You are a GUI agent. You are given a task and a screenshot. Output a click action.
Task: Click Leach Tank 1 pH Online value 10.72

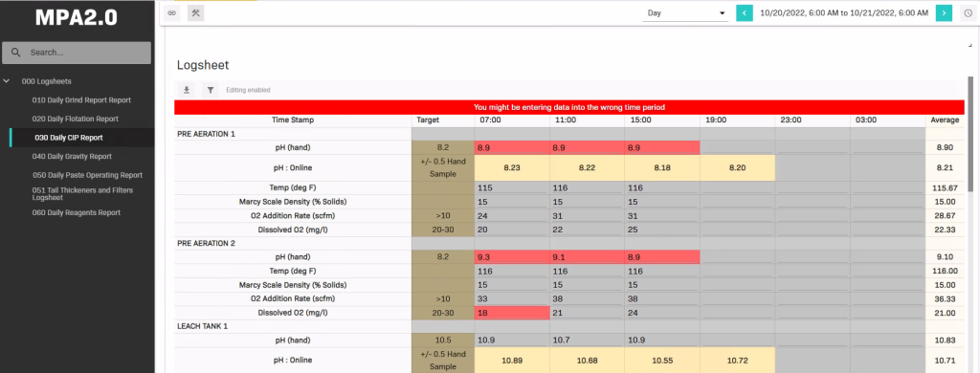point(737,361)
